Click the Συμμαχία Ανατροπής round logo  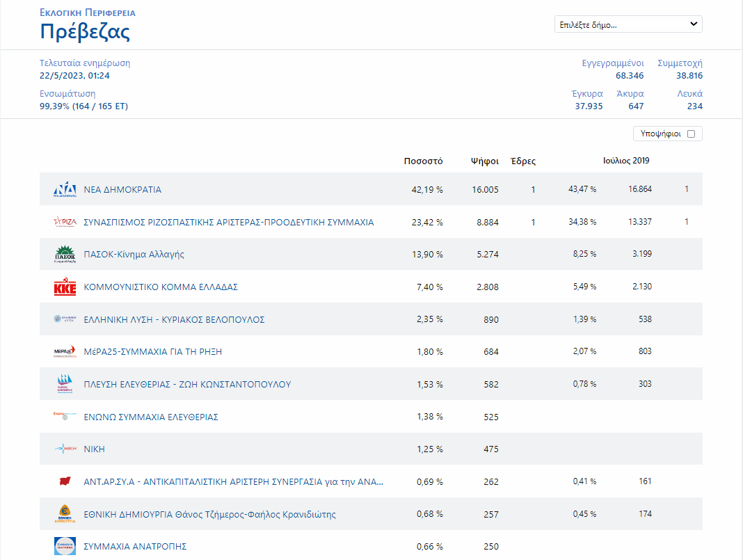tap(65, 546)
